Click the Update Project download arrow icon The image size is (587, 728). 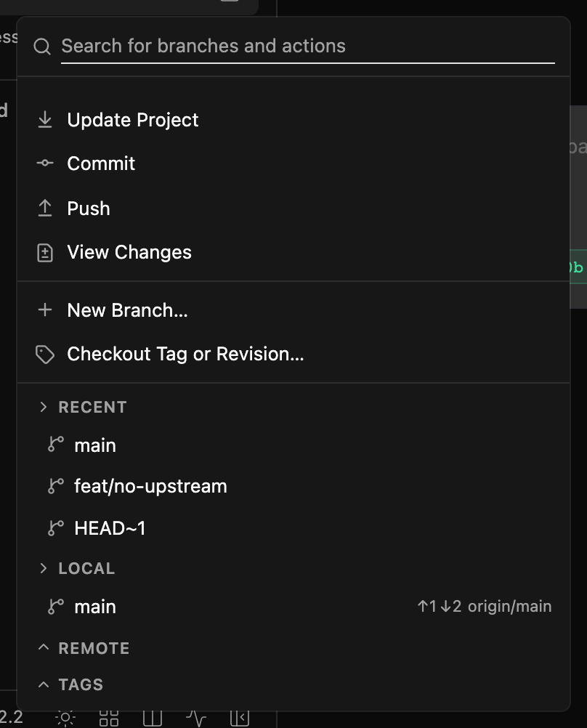45,120
